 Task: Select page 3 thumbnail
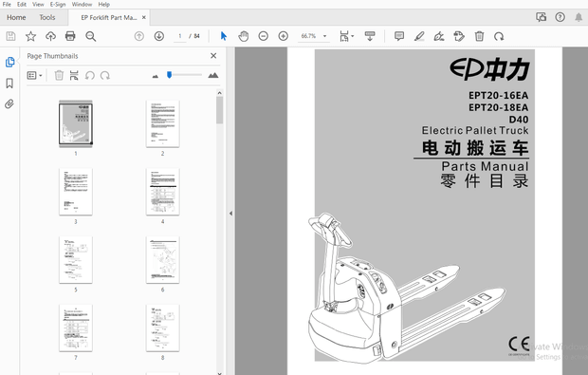click(x=76, y=192)
